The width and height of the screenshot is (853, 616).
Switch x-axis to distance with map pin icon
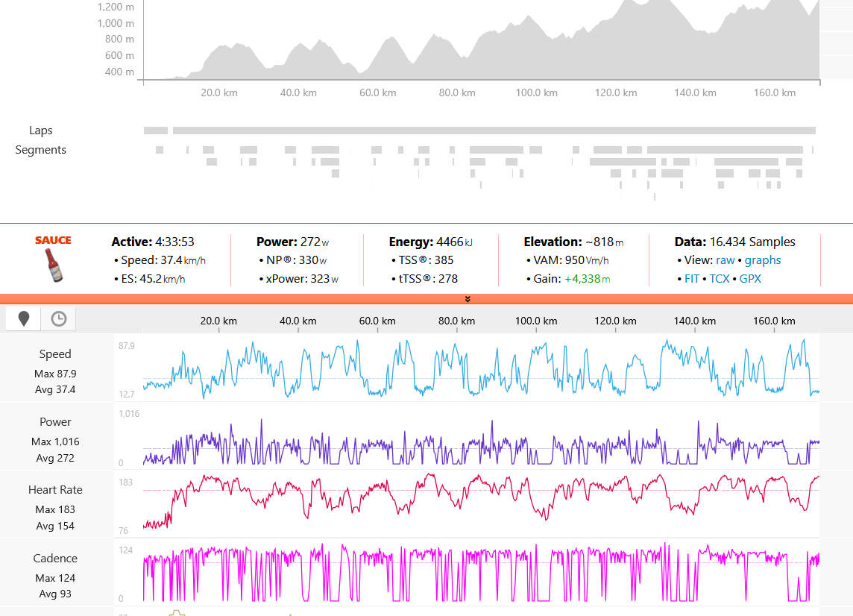point(24,319)
